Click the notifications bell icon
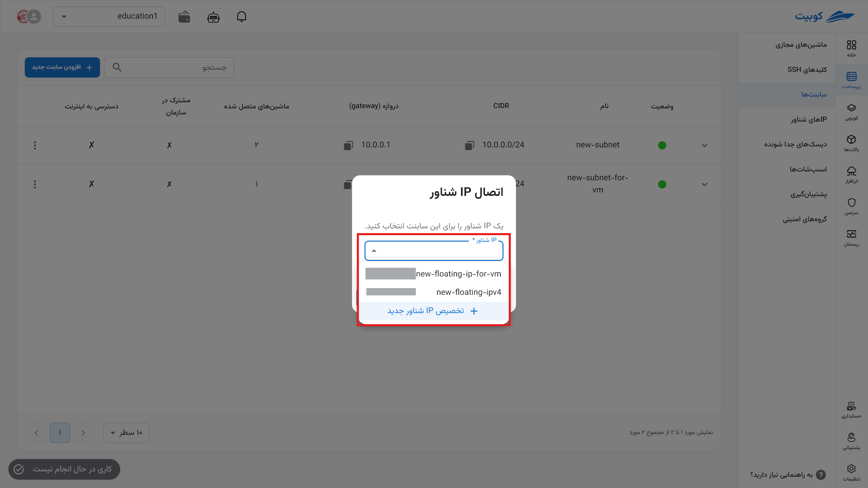Viewport: 868px width, 488px height. [241, 16]
